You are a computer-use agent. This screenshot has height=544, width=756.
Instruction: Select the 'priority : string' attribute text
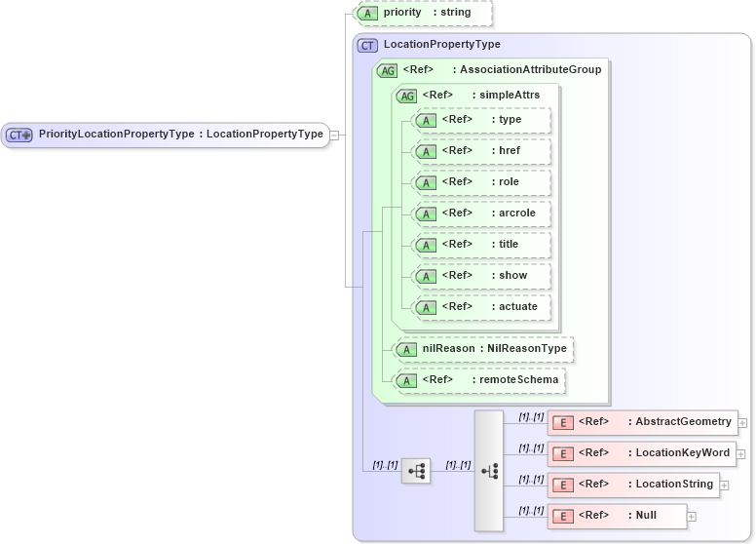[427, 12]
